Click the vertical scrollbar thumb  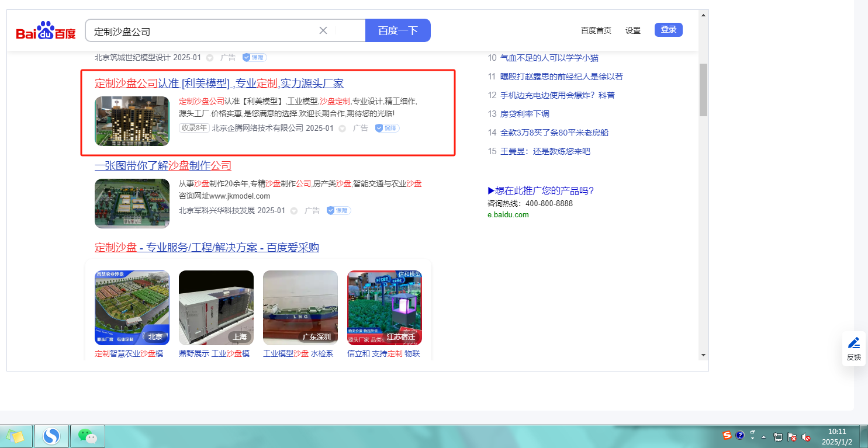[x=703, y=89]
